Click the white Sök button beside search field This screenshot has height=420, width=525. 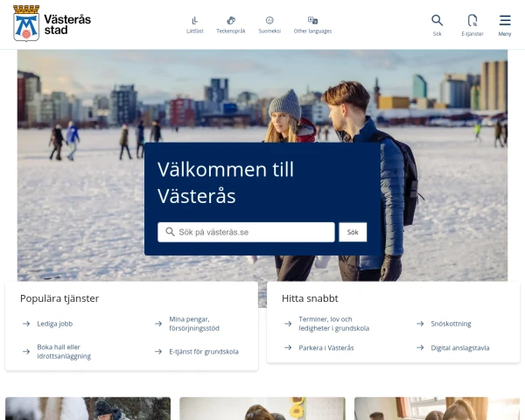[353, 232]
